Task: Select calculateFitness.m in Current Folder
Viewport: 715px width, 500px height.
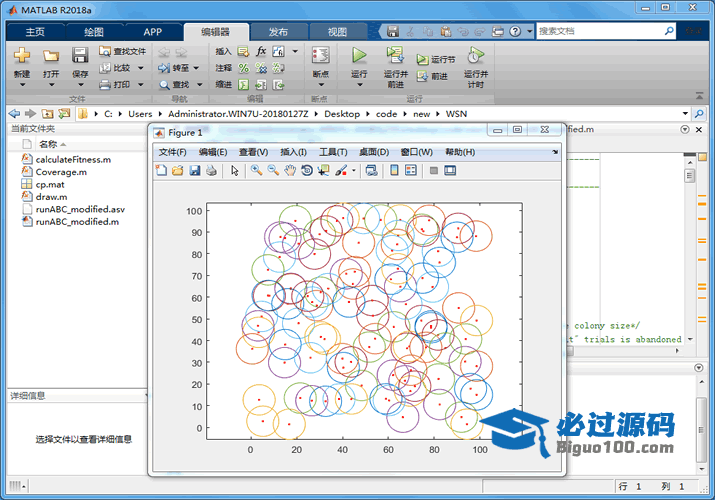Action: pos(73,160)
